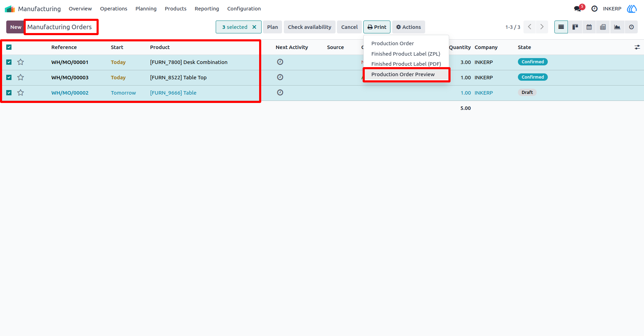Star the WH/MO/00002 order
This screenshot has width=644, height=336.
20,93
